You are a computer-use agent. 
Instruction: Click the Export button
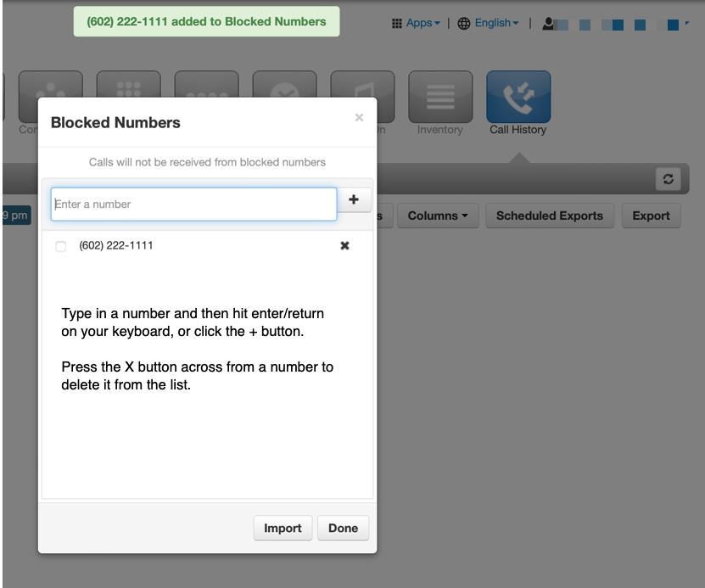click(651, 216)
